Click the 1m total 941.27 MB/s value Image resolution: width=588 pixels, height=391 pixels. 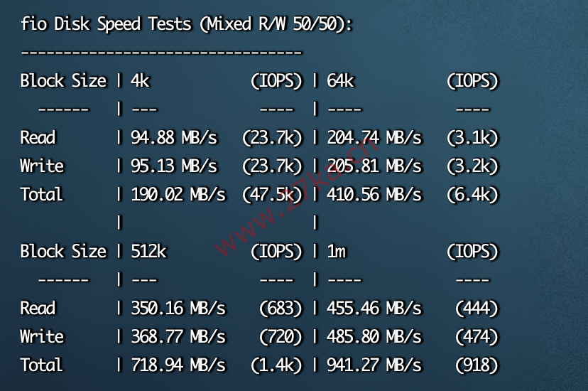(374, 365)
